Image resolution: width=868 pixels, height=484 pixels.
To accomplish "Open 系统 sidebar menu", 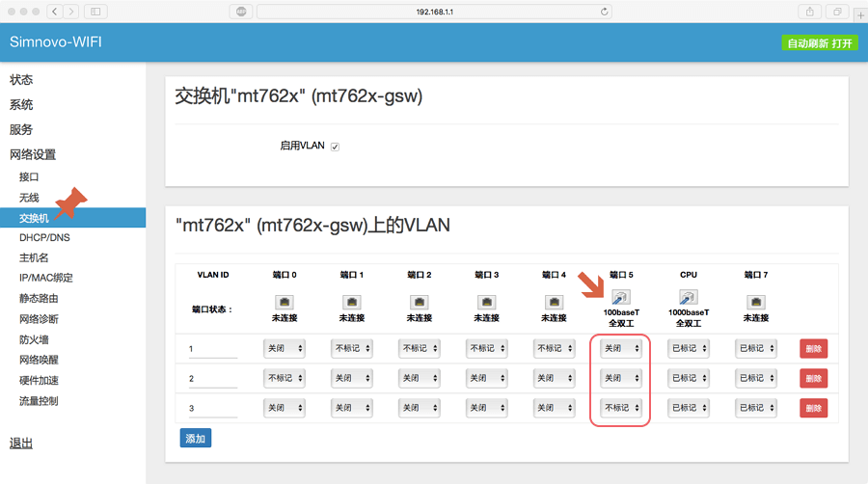I will (x=21, y=104).
